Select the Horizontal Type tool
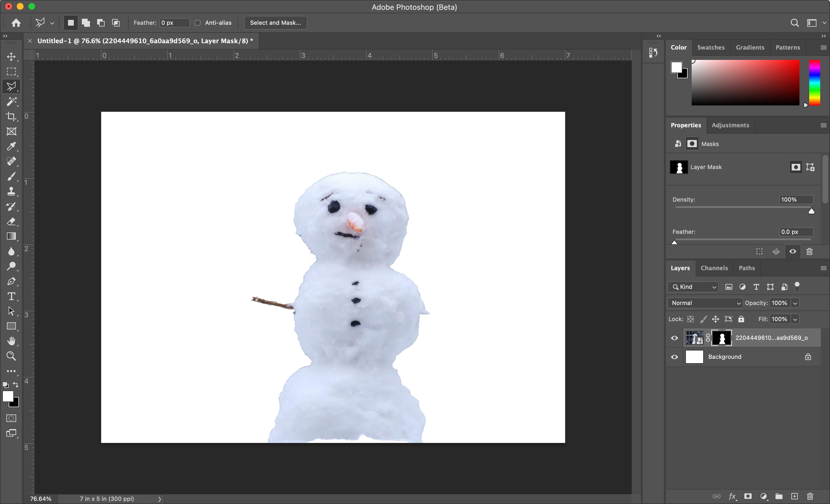 pos(12,296)
